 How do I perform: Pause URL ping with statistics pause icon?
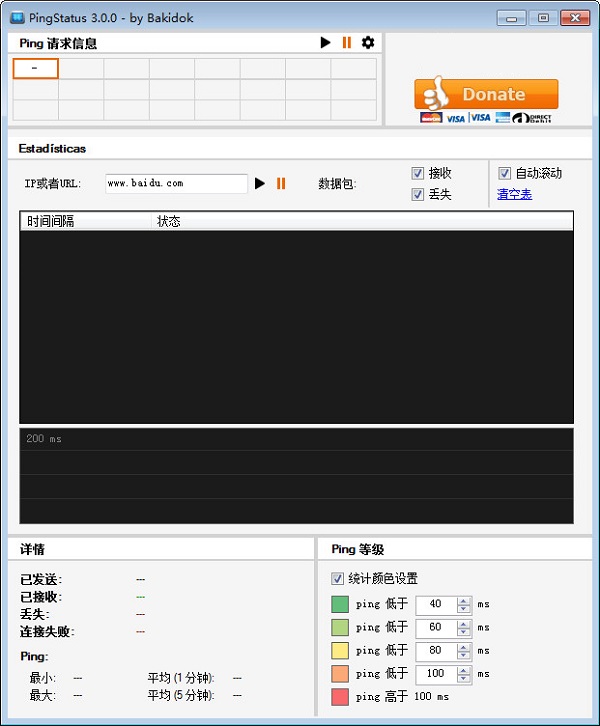pyautogui.click(x=281, y=184)
